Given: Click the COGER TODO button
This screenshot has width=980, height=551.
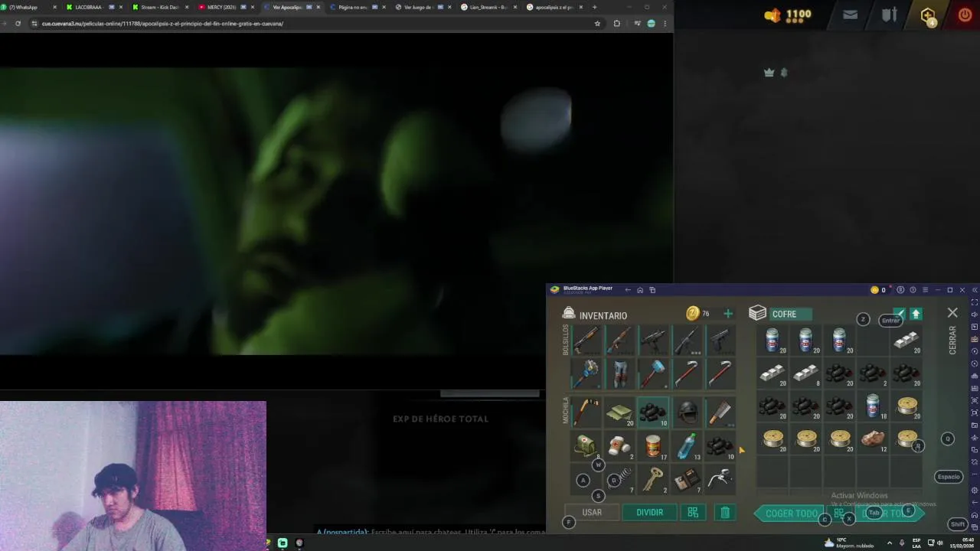Looking at the screenshot, I should point(792,514).
